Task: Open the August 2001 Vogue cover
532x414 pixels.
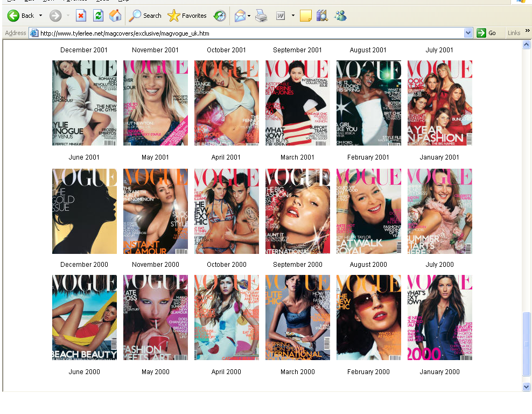Action: 369,103
